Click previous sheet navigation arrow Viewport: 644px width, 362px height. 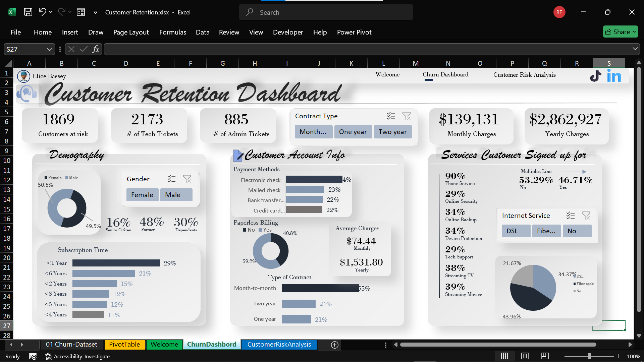11,345
